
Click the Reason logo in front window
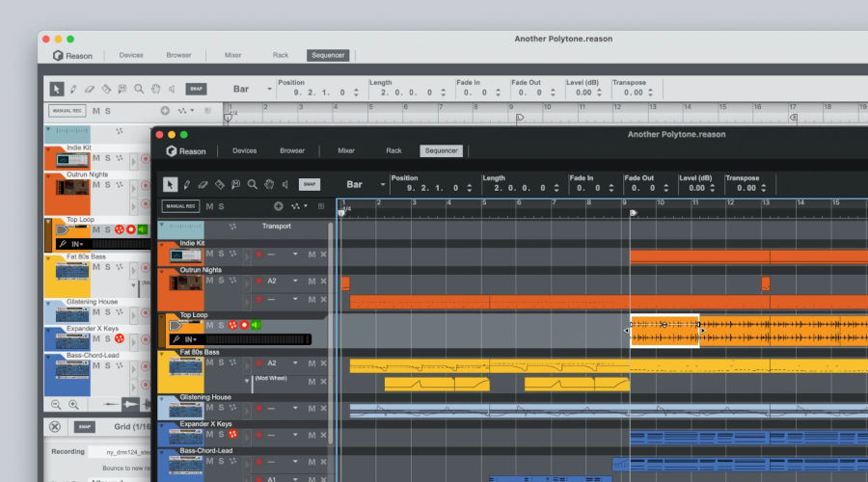(171, 151)
